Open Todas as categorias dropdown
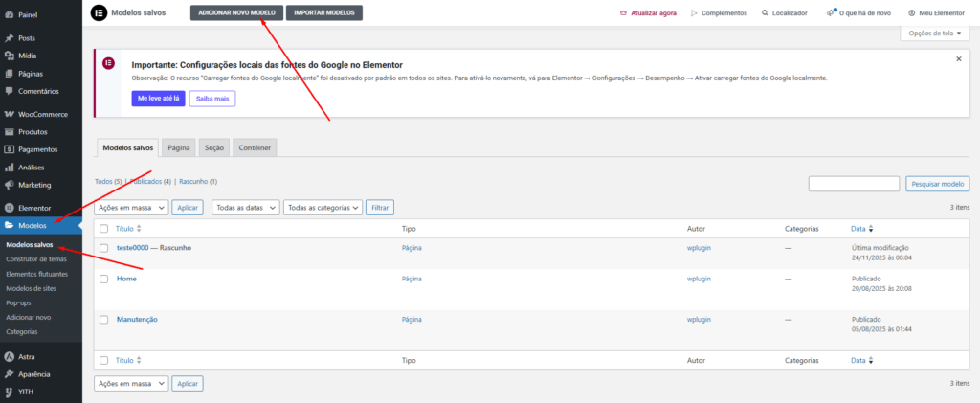980x403 pixels. [x=323, y=208]
